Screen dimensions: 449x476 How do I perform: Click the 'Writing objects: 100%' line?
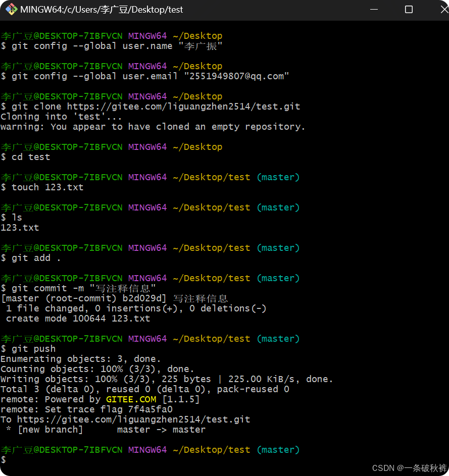167,379
